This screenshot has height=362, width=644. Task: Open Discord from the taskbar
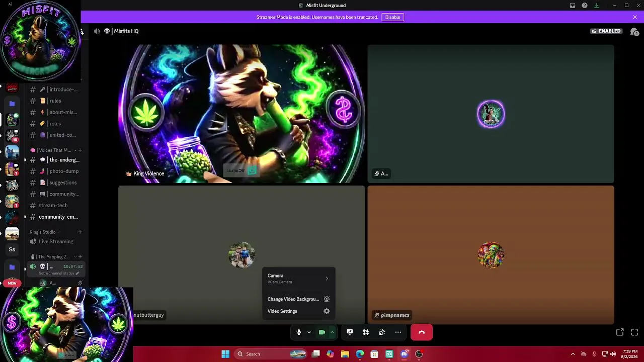(x=404, y=354)
